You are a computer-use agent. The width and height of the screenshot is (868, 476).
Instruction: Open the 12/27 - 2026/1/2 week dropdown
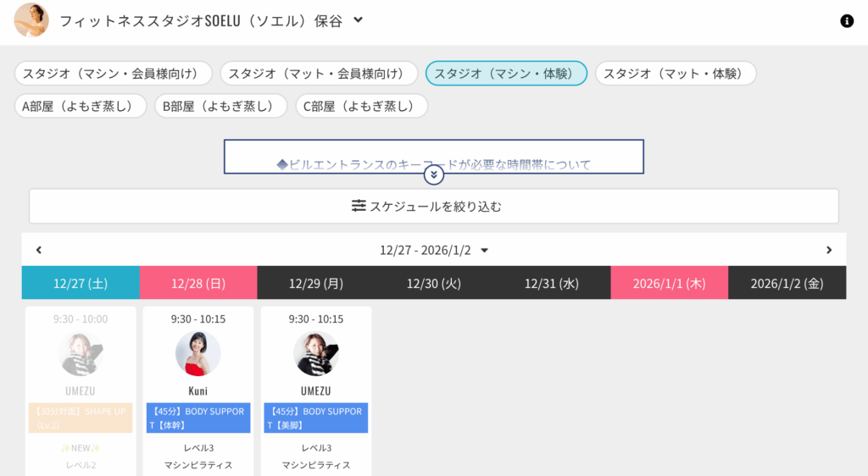pos(485,250)
